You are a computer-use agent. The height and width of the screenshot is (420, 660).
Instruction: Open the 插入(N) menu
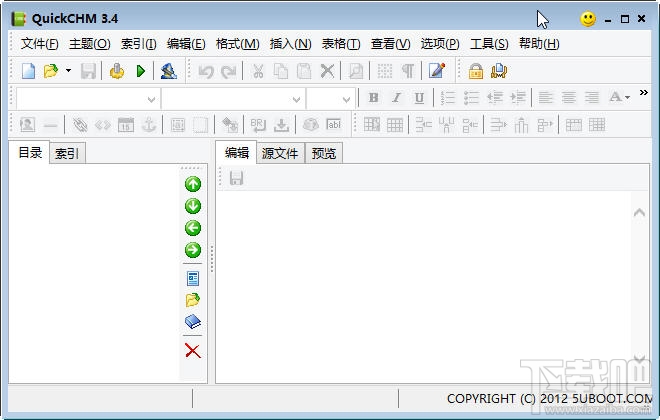(290, 44)
